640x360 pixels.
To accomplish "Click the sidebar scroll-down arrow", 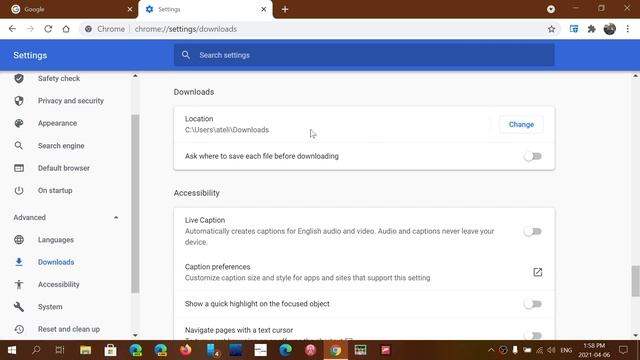I will [x=135, y=336].
